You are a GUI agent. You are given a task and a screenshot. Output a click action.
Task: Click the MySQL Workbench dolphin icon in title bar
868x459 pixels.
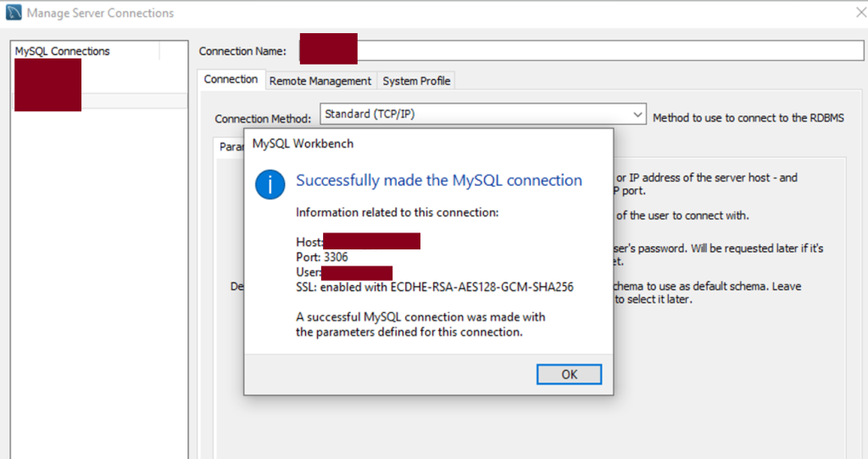tap(14, 12)
